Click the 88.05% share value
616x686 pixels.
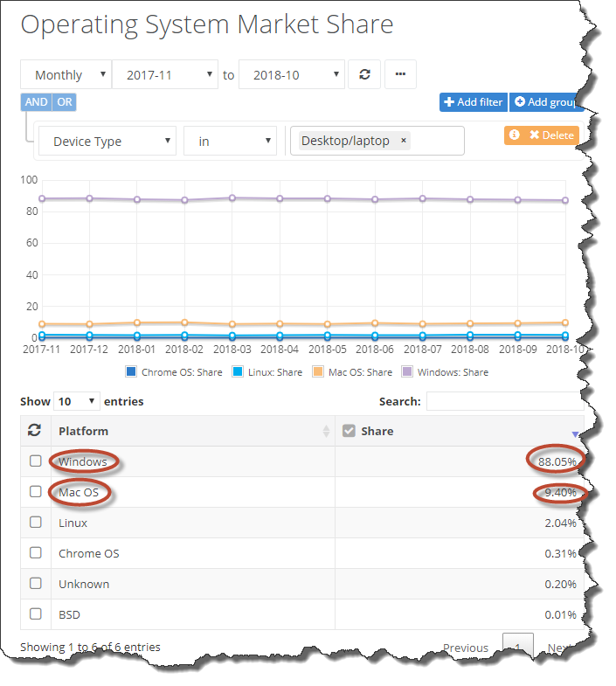tap(557, 461)
